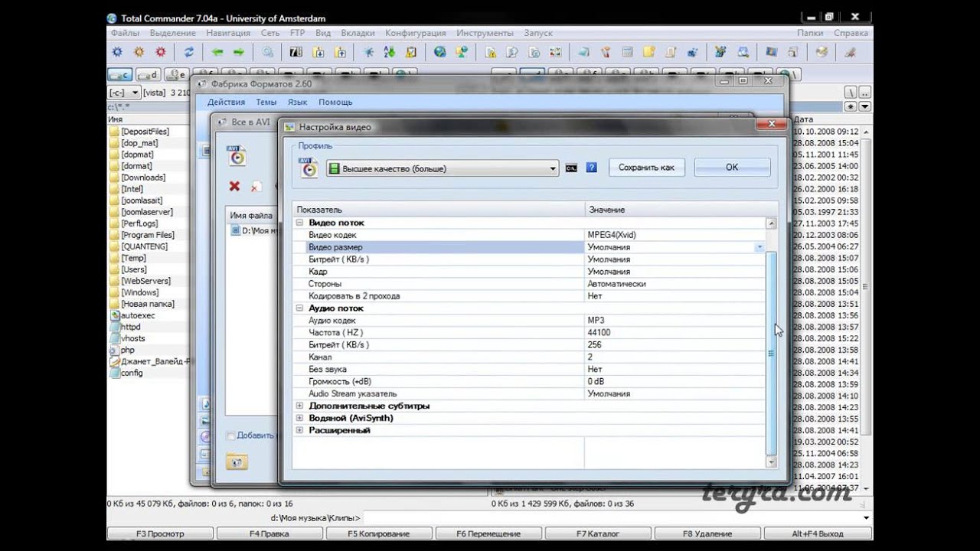Click the settings list vertical scrollbar thumb
The width and height of the screenshot is (980, 551).
point(771,353)
